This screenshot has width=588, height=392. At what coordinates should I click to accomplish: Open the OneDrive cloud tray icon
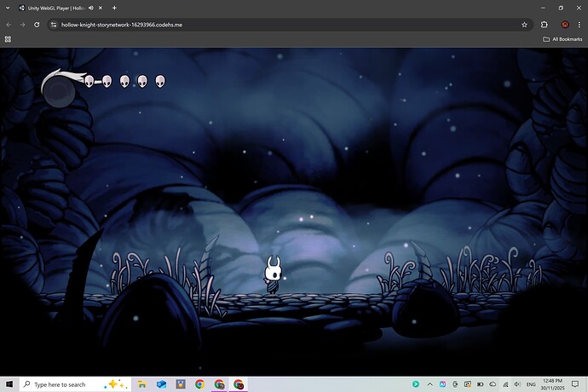pyautogui.click(x=493, y=384)
